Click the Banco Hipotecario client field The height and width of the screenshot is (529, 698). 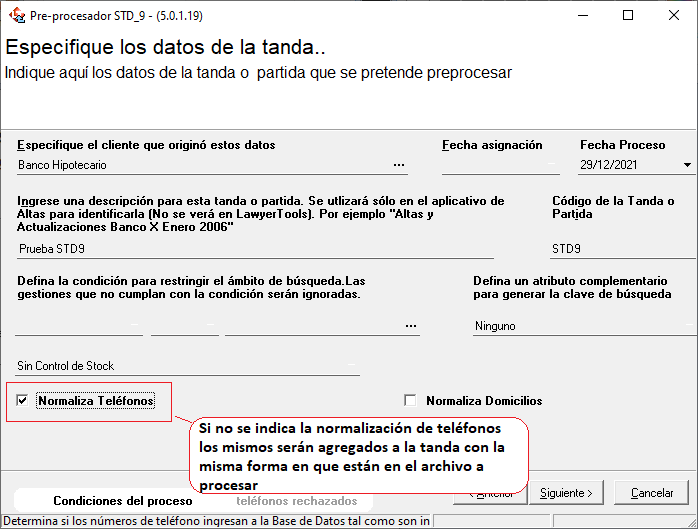pyautogui.click(x=200, y=165)
